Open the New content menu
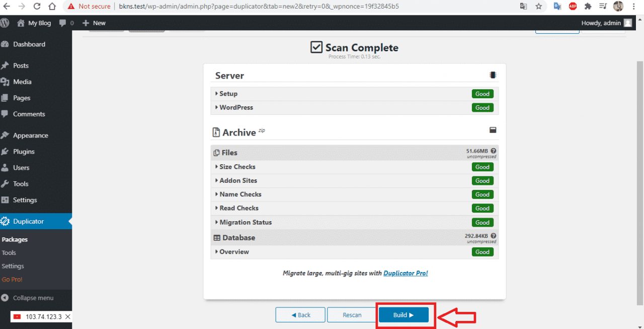This screenshot has height=329, width=644. coord(94,23)
